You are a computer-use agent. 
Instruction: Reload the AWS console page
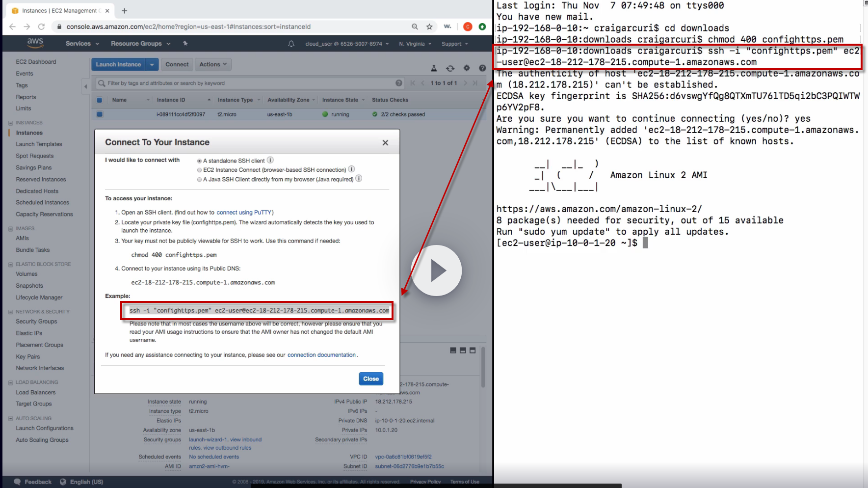click(41, 27)
